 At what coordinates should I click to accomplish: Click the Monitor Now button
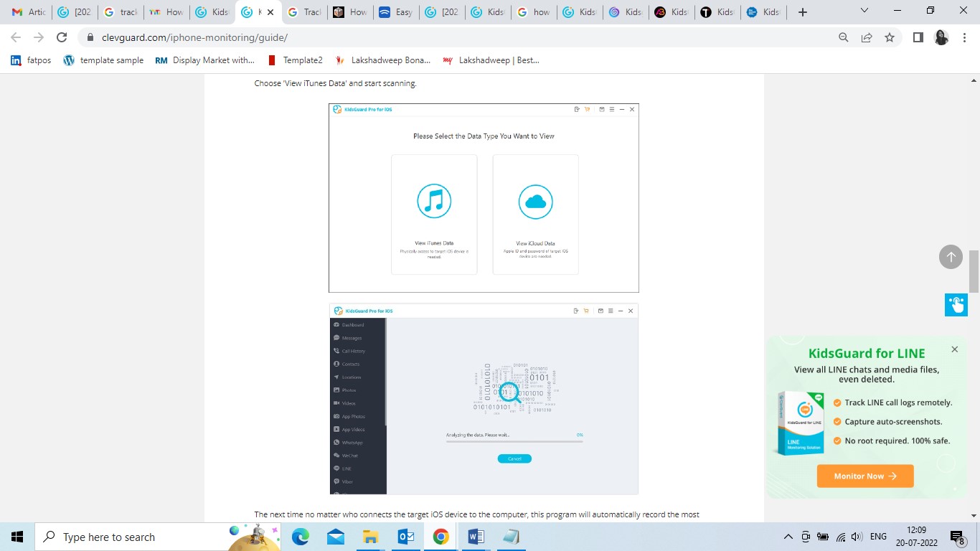point(865,476)
